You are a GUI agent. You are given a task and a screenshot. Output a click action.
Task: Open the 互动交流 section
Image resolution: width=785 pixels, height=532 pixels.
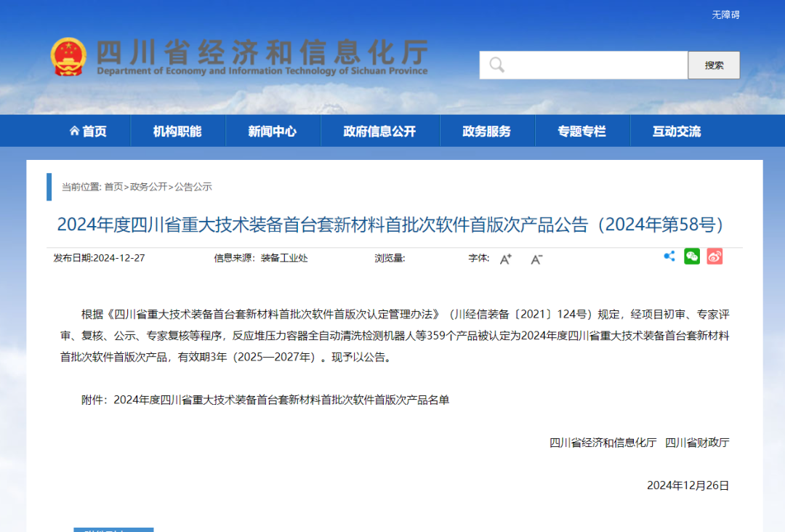point(677,130)
